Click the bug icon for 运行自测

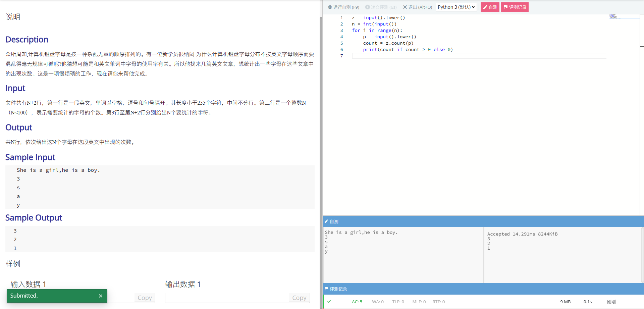pyautogui.click(x=330, y=7)
